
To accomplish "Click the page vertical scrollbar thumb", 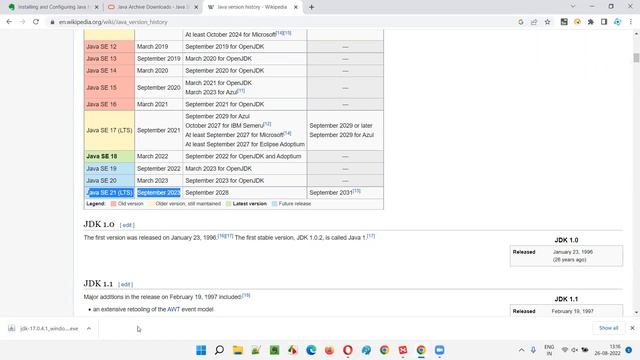I will (x=636, y=58).
